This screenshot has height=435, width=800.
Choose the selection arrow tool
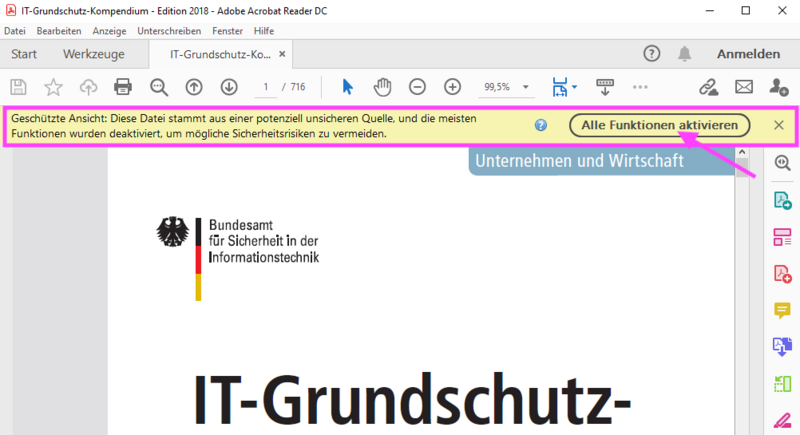coord(347,87)
